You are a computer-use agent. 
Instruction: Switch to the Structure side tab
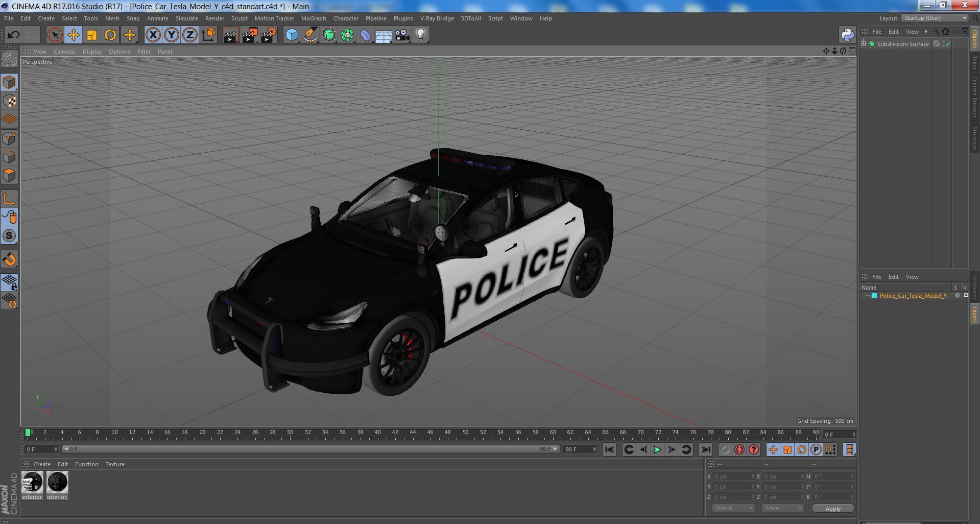974,137
